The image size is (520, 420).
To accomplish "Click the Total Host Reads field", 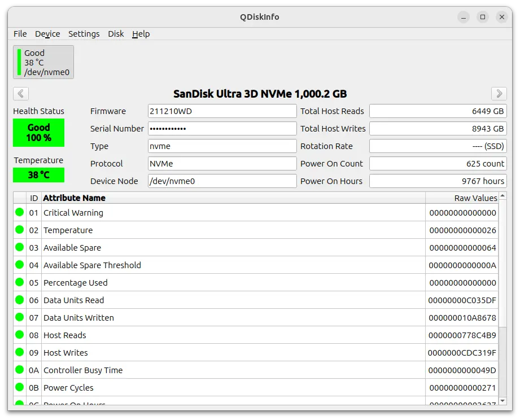I will (438, 111).
